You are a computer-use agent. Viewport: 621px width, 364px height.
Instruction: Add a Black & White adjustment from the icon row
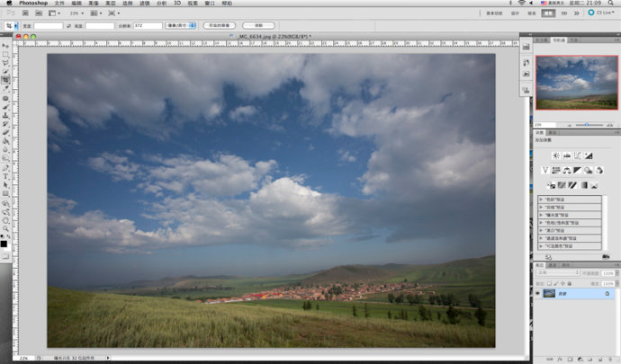pyautogui.click(x=578, y=171)
